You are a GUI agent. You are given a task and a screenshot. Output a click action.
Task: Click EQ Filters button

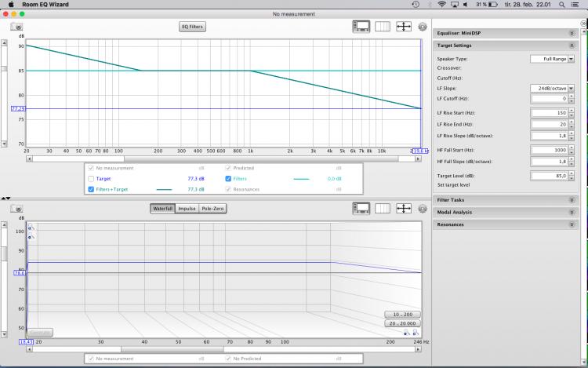point(192,27)
